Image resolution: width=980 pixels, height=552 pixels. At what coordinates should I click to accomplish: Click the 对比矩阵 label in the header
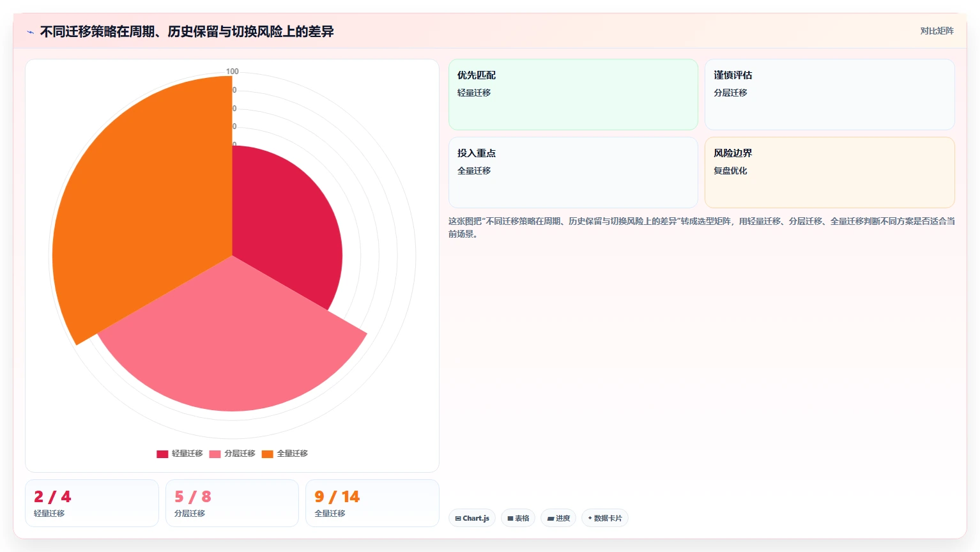937,31
